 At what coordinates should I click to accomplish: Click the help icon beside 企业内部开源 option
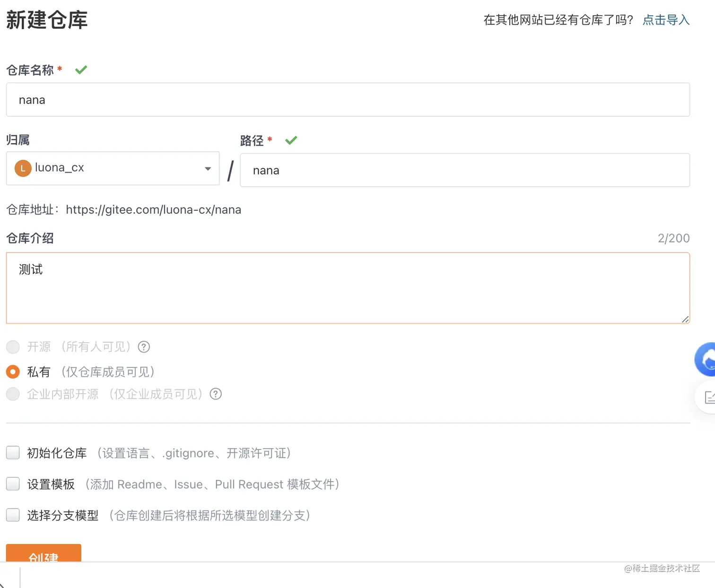pos(216,394)
